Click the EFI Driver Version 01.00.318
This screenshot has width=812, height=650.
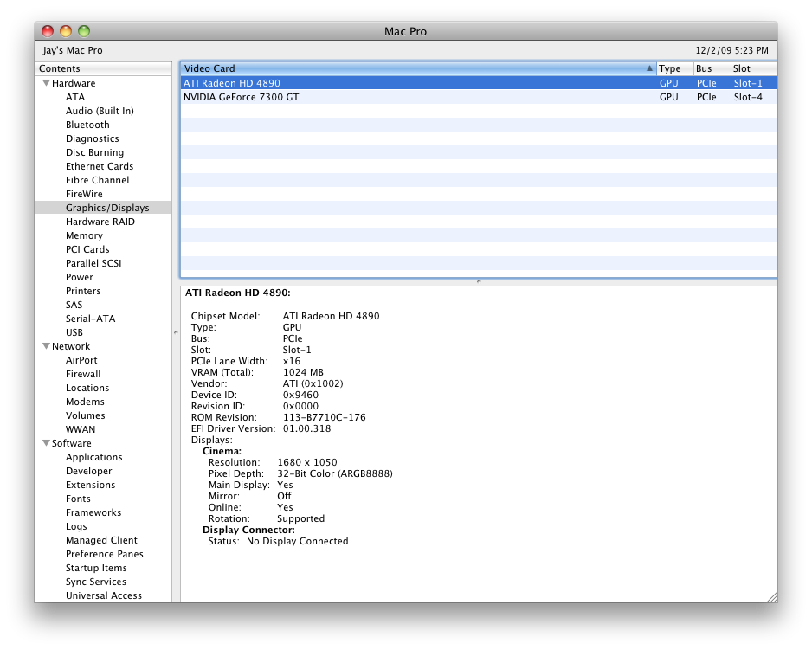click(306, 428)
